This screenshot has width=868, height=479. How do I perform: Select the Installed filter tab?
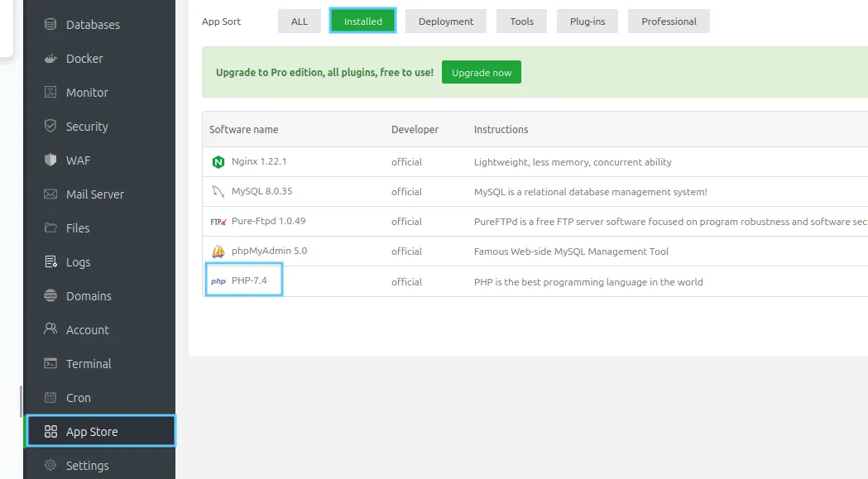pyautogui.click(x=362, y=21)
